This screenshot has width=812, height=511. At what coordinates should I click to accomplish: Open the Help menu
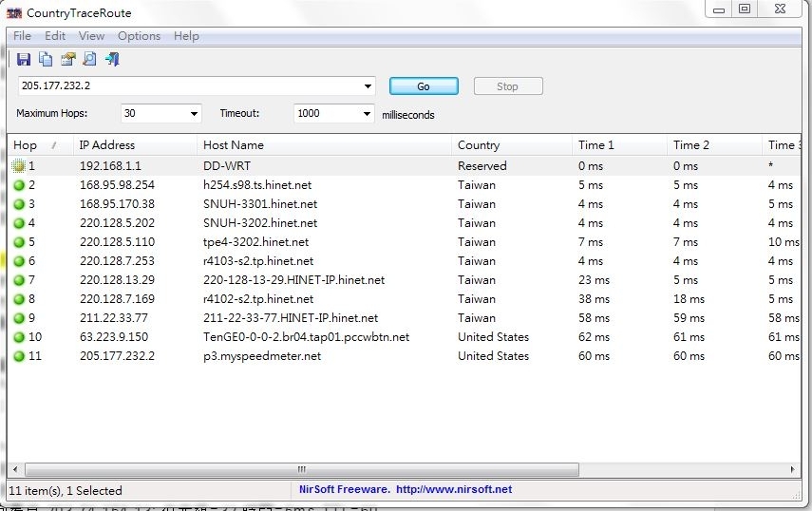(x=186, y=36)
